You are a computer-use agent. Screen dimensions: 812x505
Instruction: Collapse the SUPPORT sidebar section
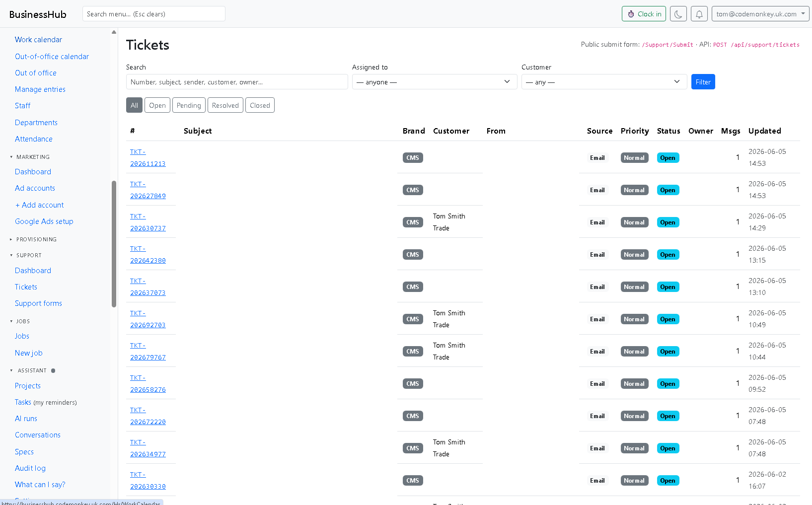(26, 255)
